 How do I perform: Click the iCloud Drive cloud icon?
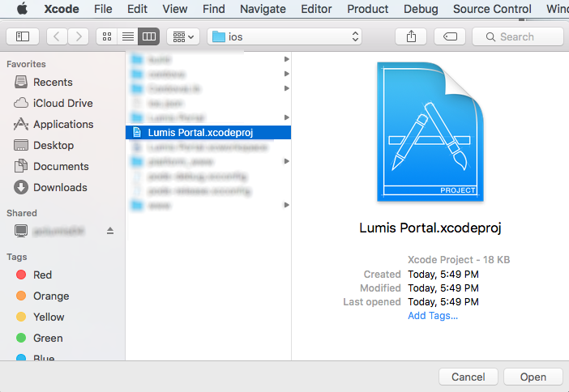(x=21, y=103)
